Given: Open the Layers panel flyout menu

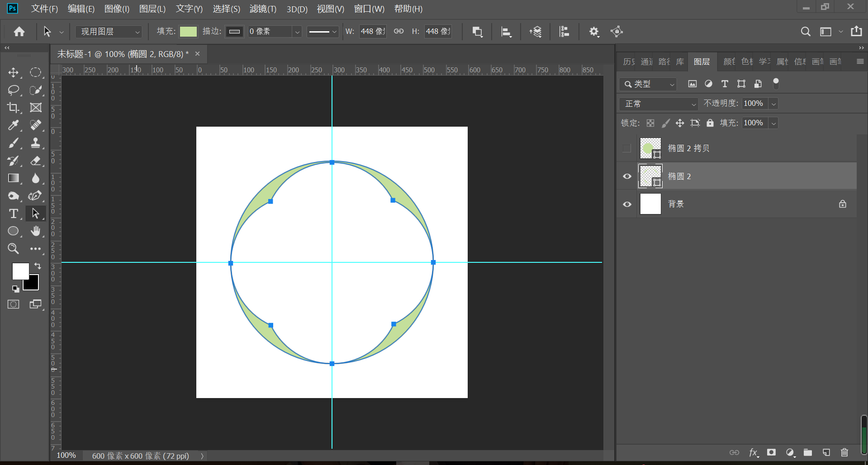Looking at the screenshot, I should point(860,62).
